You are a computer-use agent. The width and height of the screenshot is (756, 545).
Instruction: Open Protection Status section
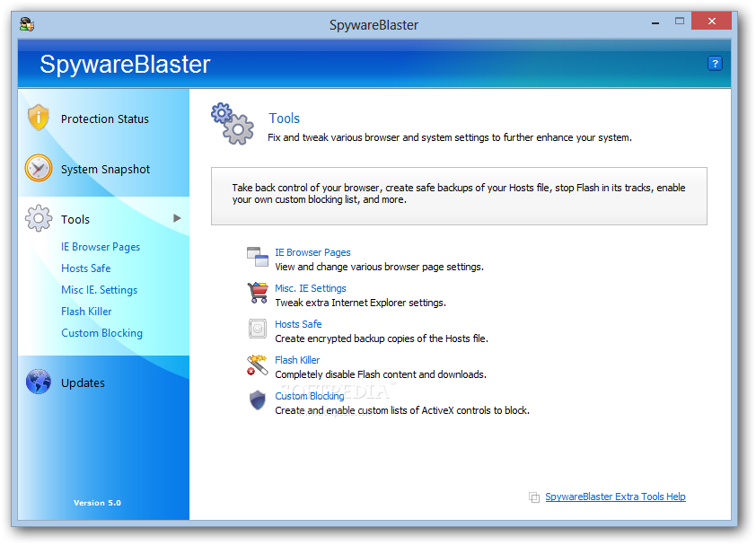105,119
